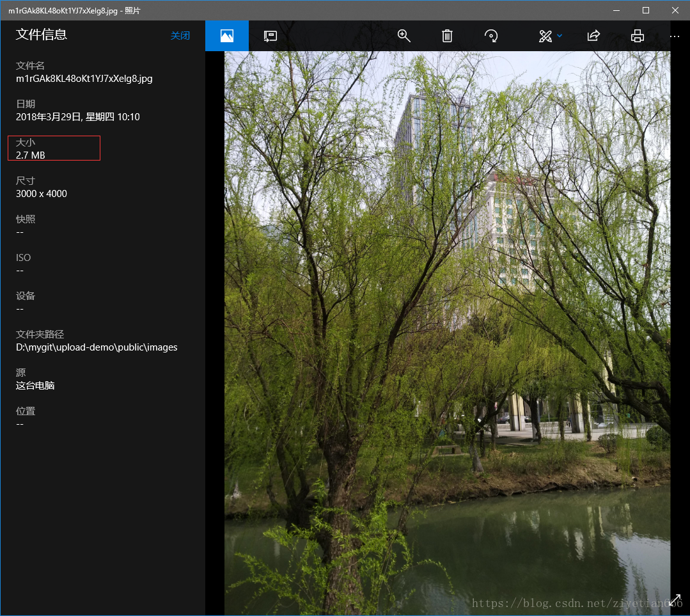Click the 设备 label
The image size is (690, 616).
(26, 296)
